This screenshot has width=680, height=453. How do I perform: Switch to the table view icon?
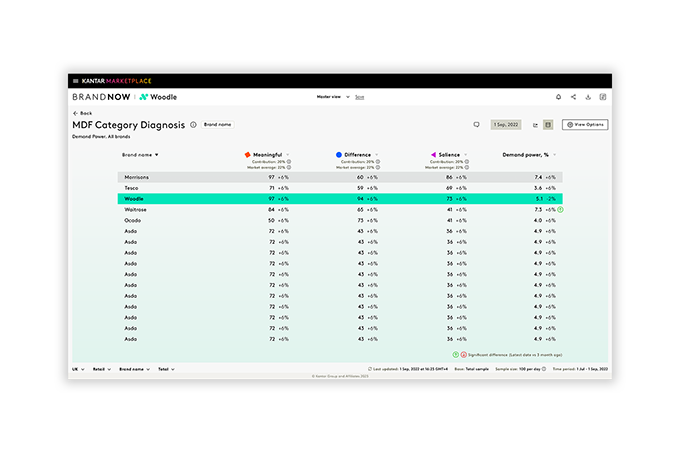[x=548, y=125]
